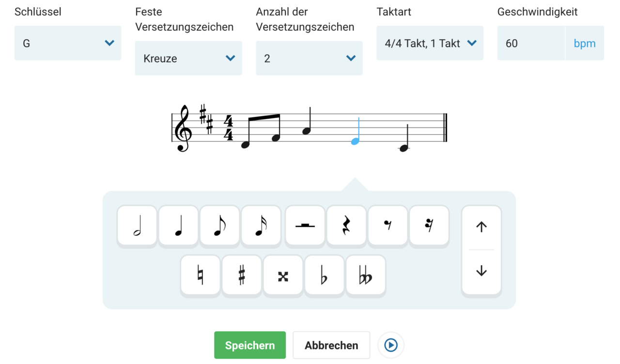Click the green Speichern button
The width and height of the screenshot is (620, 364).
click(x=250, y=345)
